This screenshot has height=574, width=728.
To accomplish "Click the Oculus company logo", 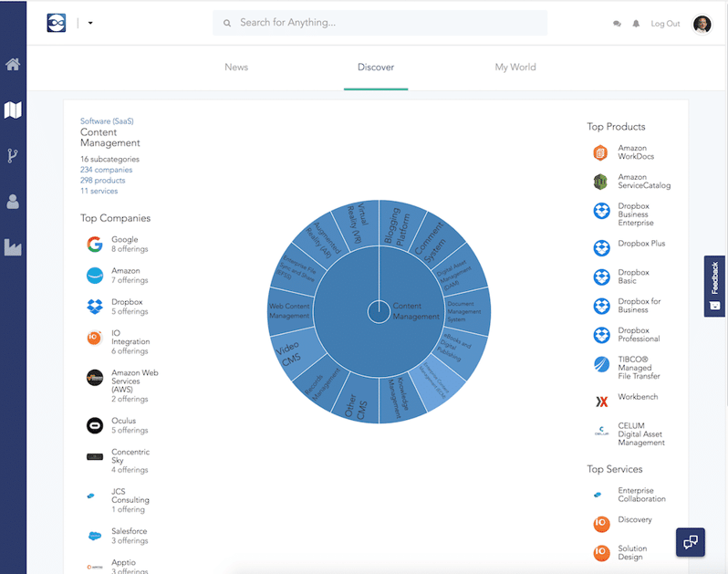I will click(x=95, y=425).
